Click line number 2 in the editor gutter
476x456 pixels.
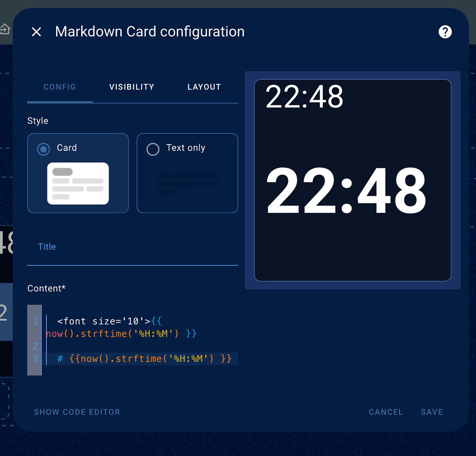[x=35, y=346]
